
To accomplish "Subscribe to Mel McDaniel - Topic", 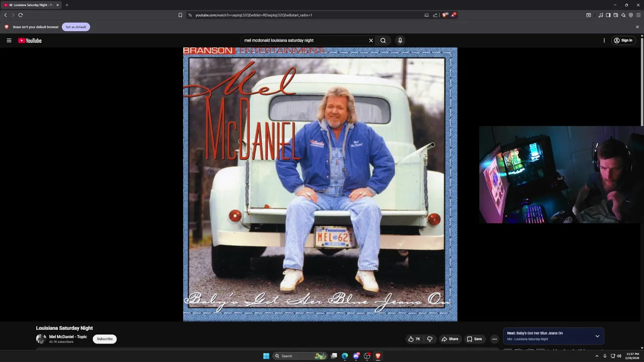I will [105, 339].
